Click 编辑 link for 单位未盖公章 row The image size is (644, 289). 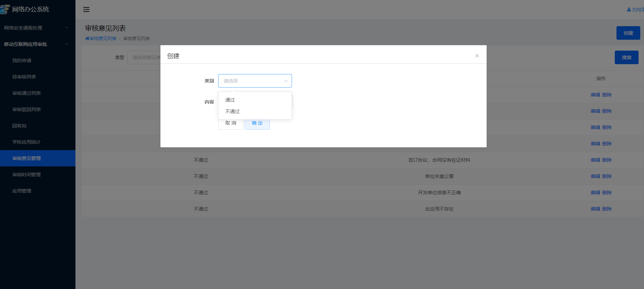click(x=595, y=176)
